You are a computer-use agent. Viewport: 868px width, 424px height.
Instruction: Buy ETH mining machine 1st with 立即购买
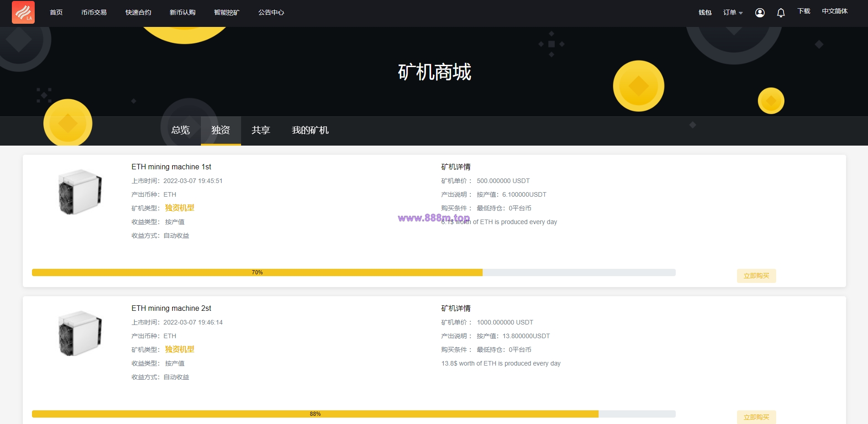(756, 276)
